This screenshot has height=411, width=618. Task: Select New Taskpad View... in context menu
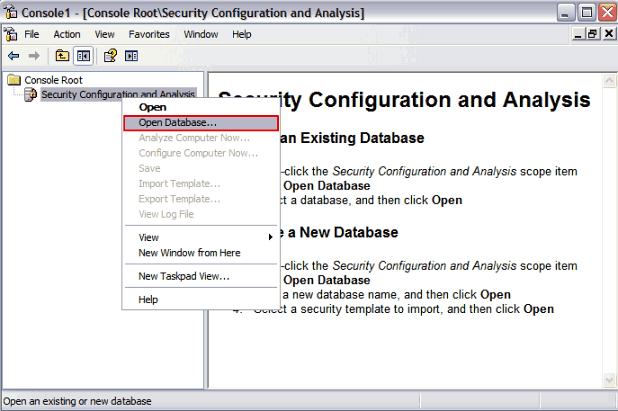click(184, 276)
